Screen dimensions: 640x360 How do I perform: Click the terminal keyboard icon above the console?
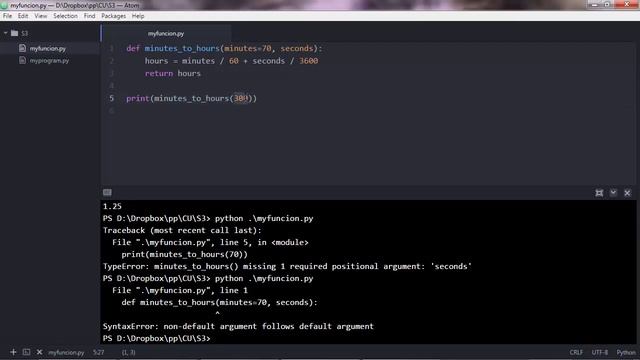point(107,192)
